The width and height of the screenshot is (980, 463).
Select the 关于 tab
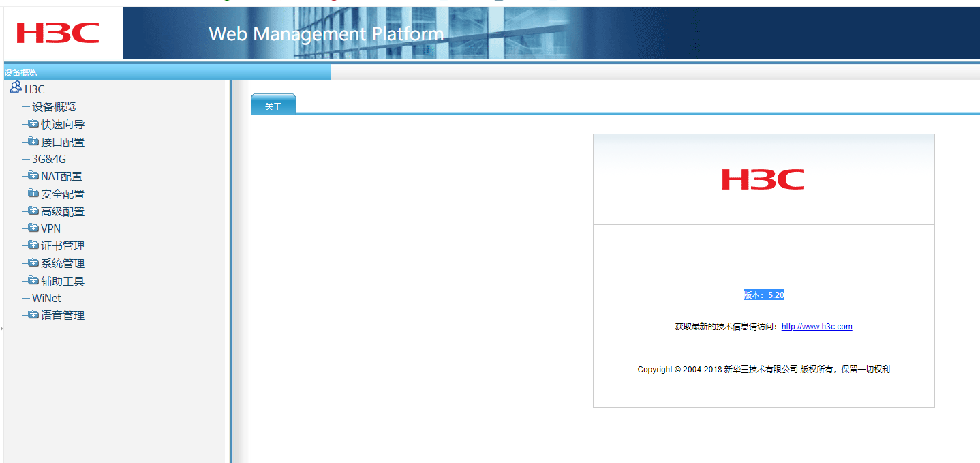click(273, 104)
